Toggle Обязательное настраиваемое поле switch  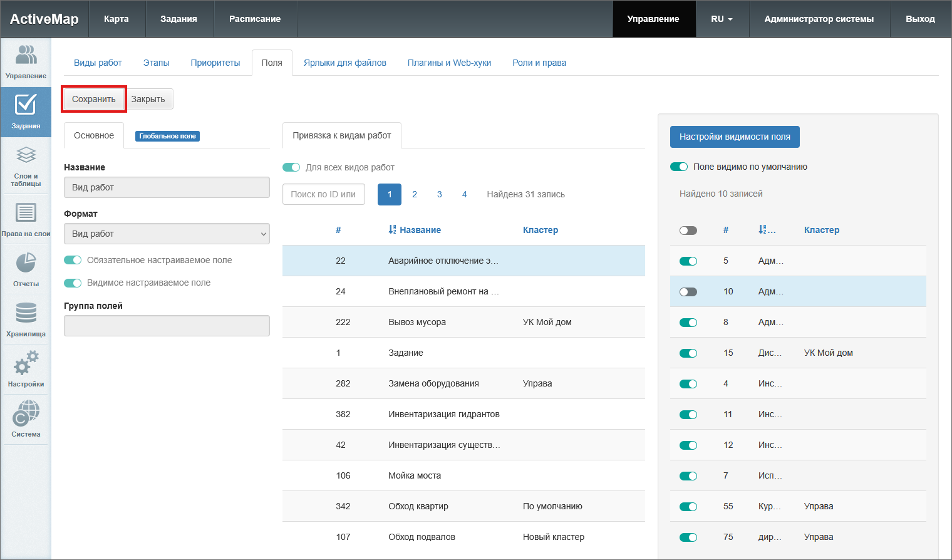point(73,260)
